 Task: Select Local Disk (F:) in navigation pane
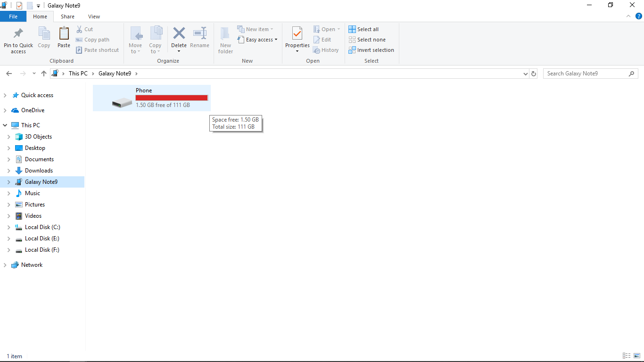[x=42, y=250]
